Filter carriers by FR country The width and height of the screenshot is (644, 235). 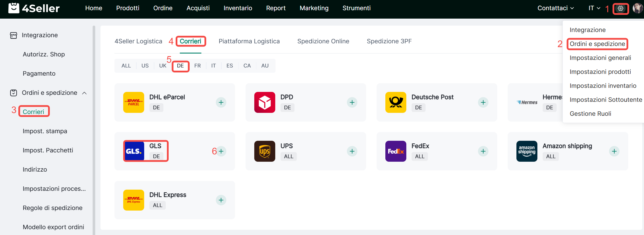click(x=197, y=66)
